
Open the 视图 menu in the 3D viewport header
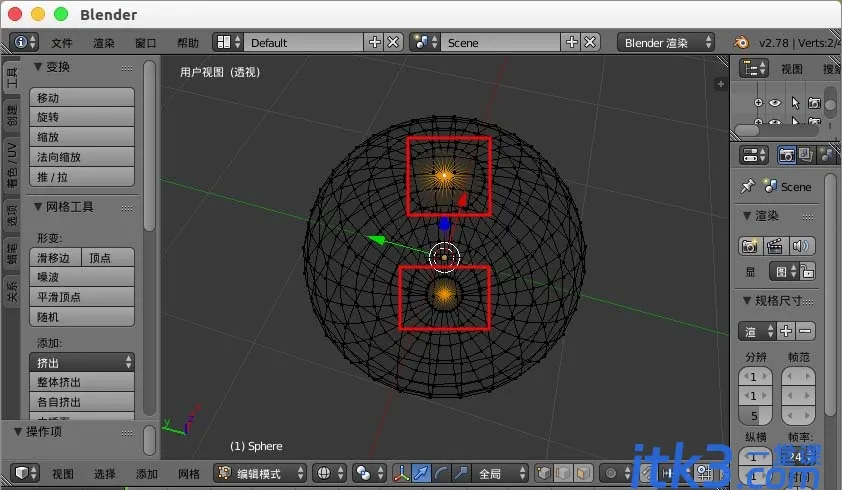(63, 473)
